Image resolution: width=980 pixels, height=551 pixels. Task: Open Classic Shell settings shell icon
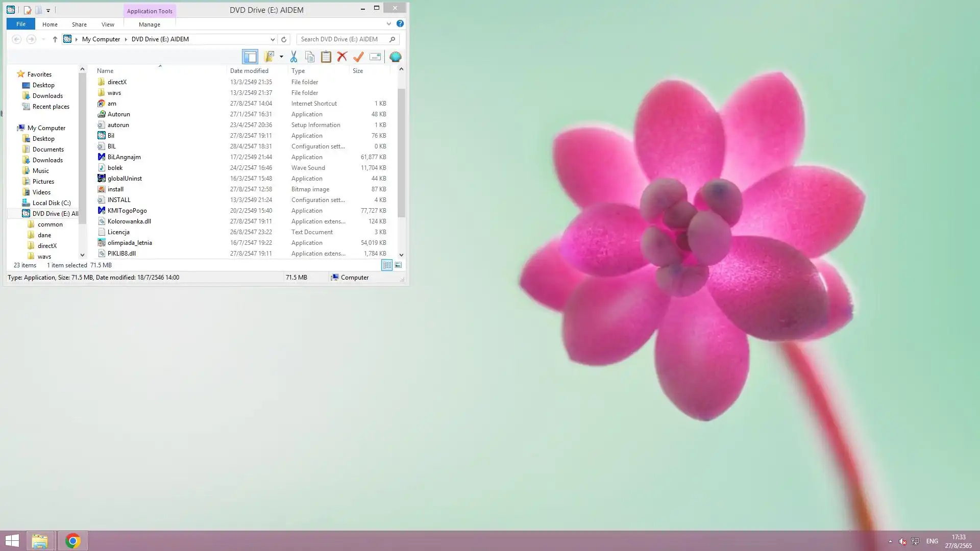(x=395, y=57)
